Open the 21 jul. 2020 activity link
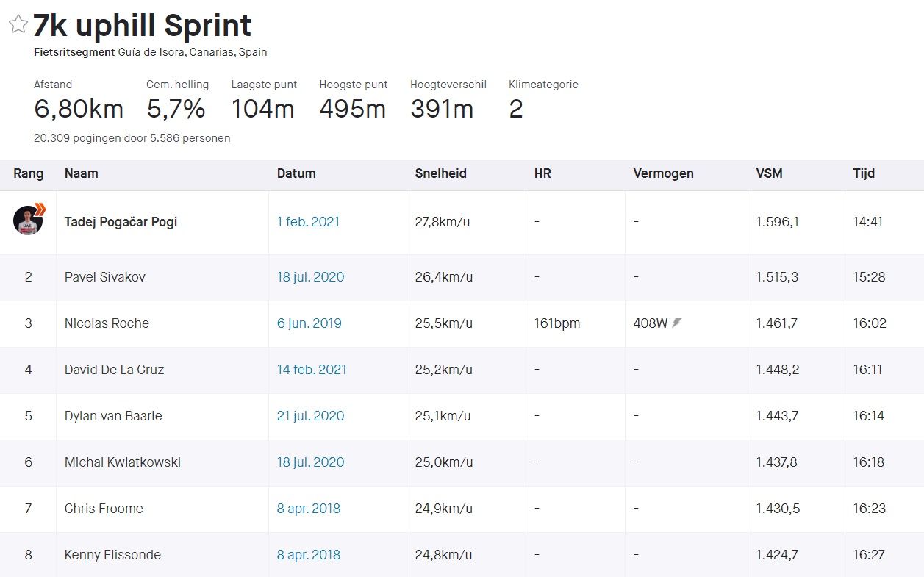The width and height of the screenshot is (924, 577). (x=310, y=416)
